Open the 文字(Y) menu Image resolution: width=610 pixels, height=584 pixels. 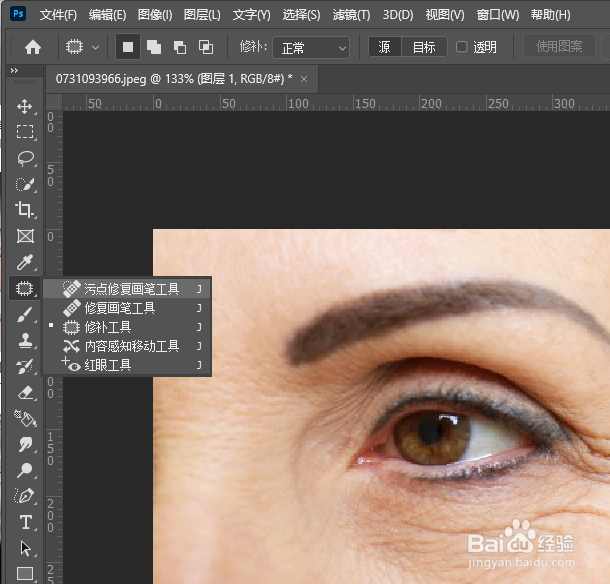coord(251,15)
